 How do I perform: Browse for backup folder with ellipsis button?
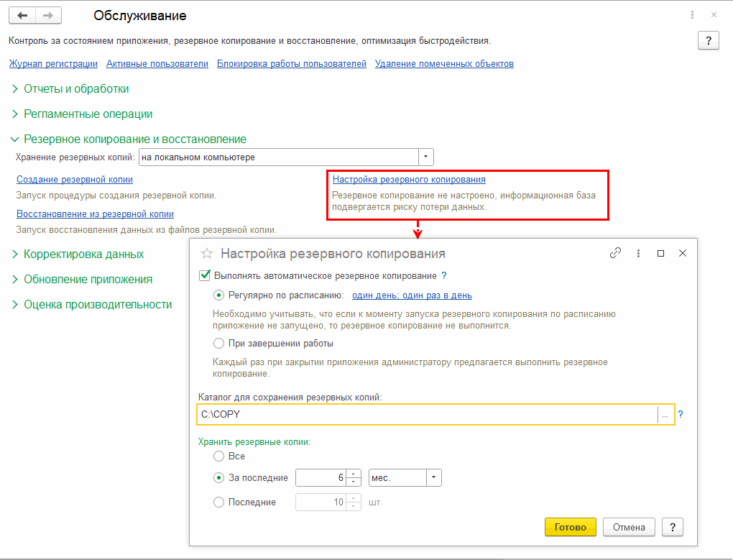tap(665, 415)
